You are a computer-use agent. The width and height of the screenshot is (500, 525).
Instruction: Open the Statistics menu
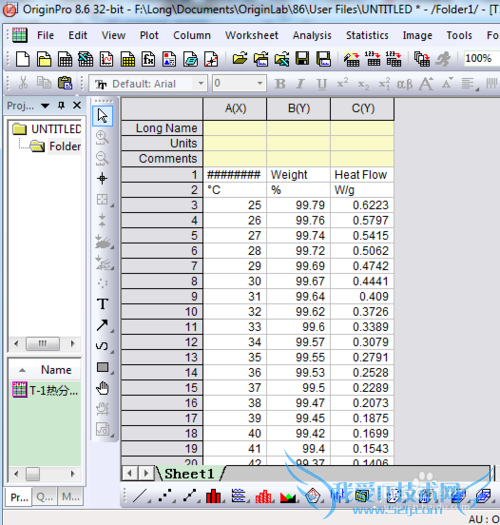[x=367, y=35]
